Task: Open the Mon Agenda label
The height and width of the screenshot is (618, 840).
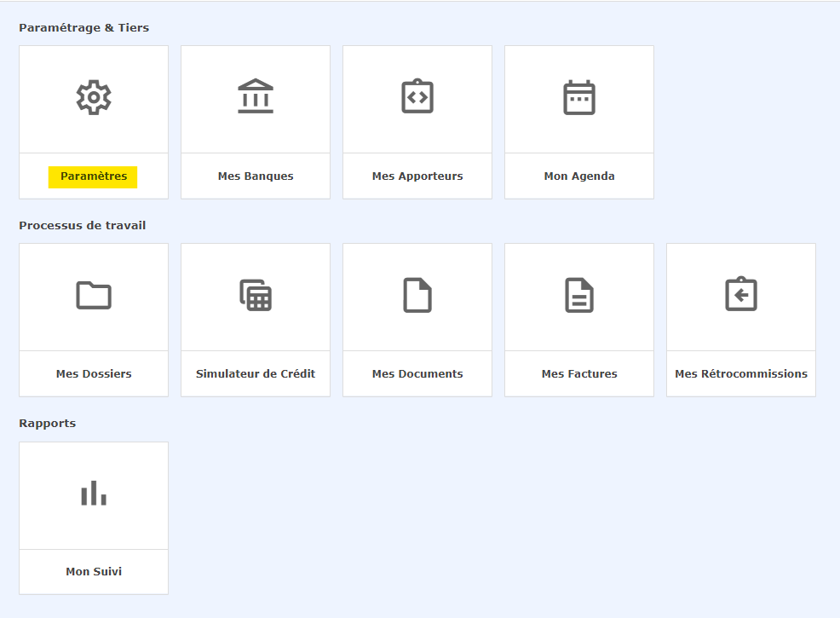Action: [x=579, y=176]
